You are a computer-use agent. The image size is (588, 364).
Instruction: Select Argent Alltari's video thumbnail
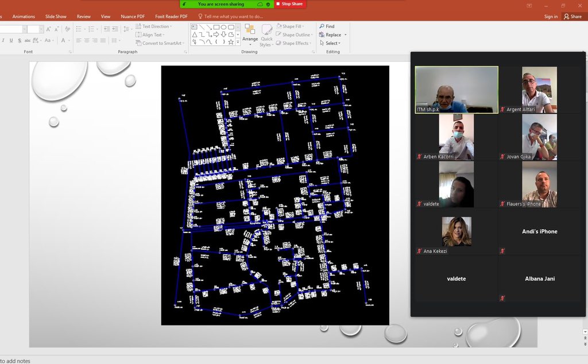pos(540,90)
